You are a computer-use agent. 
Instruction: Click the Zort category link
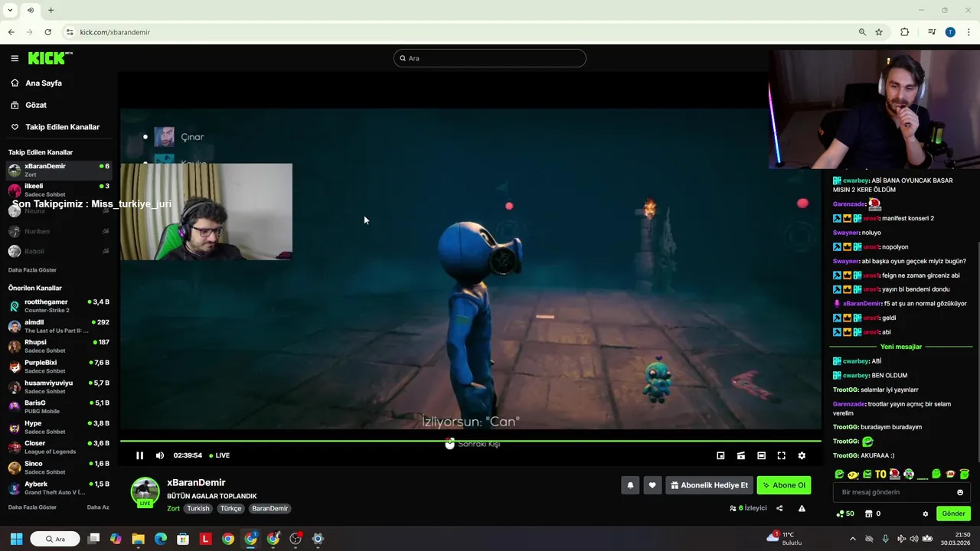coord(174,508)
